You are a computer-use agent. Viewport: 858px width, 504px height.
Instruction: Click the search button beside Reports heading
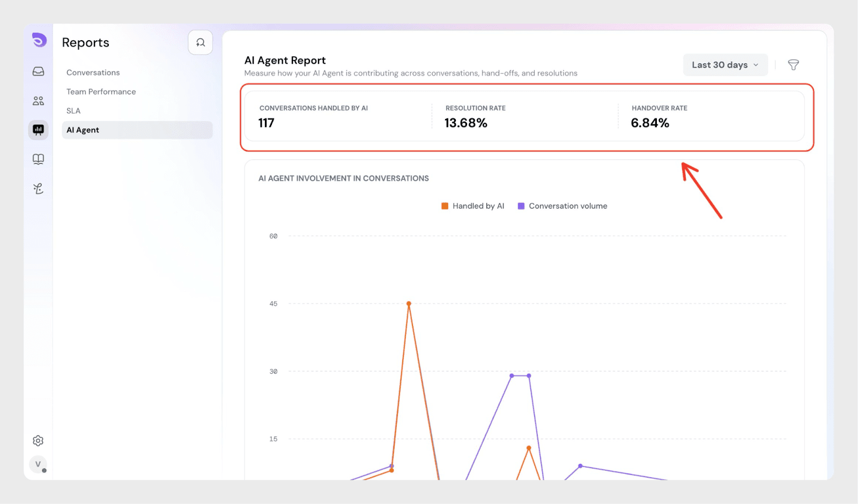coord(200,42)
